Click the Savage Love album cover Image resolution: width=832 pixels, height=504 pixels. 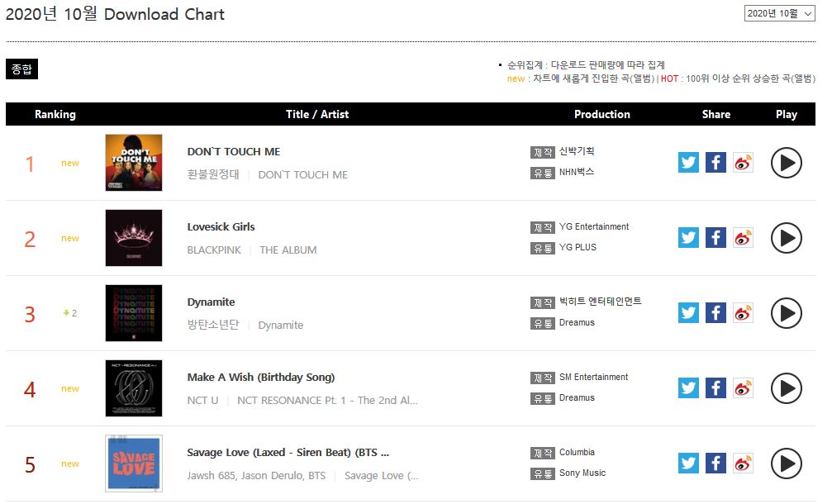(x=134, y=464)
